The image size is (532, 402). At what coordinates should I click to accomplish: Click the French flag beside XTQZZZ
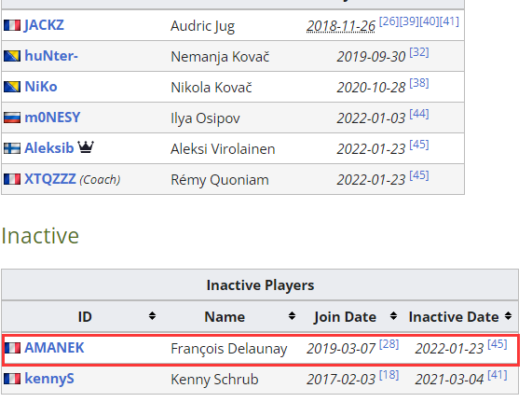(12, 179)
